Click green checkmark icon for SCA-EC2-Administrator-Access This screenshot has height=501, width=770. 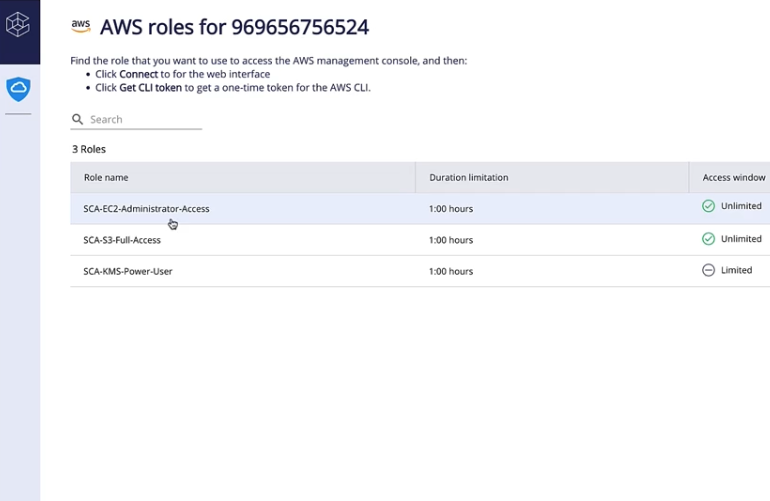[708, 206]
